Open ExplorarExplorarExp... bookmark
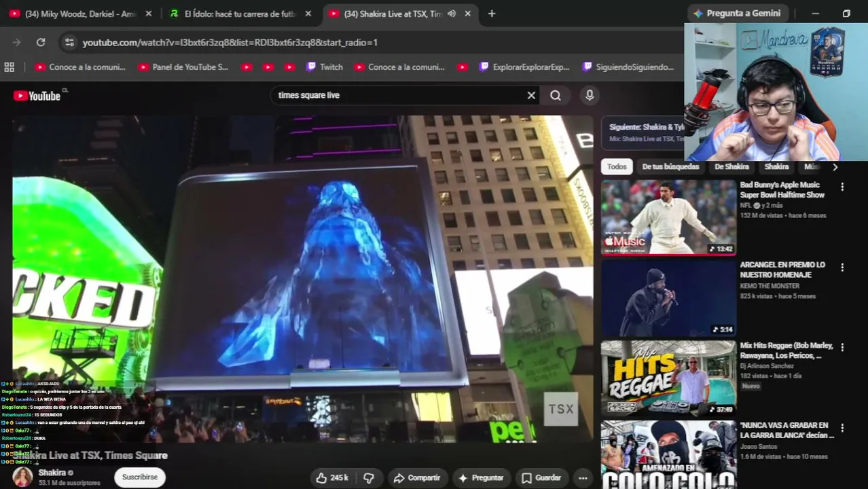Image resolution: width=868 pixels, height=489 pixels. click(x=524, y=67)
